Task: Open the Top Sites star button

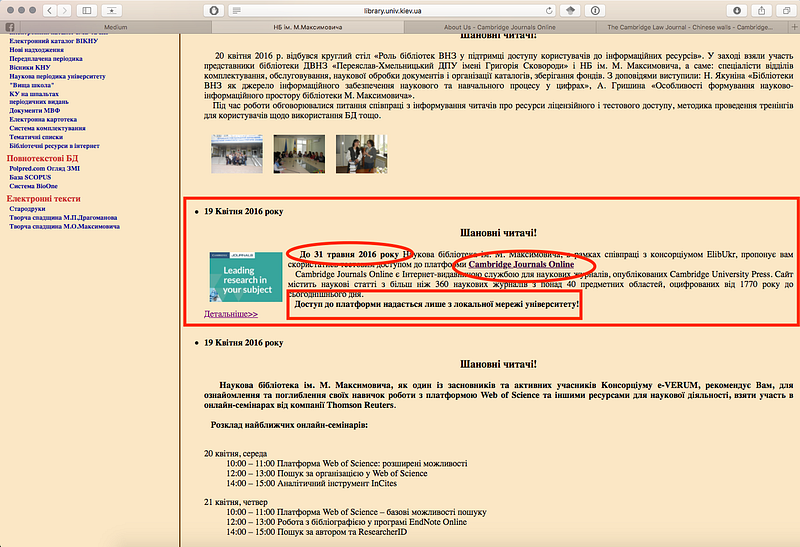Action: 111,10
